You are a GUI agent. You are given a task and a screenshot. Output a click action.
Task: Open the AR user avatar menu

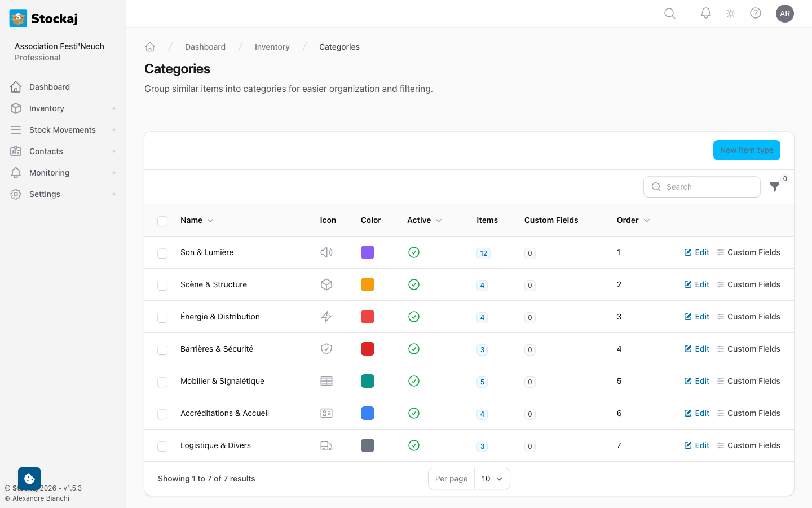(785, 14)
